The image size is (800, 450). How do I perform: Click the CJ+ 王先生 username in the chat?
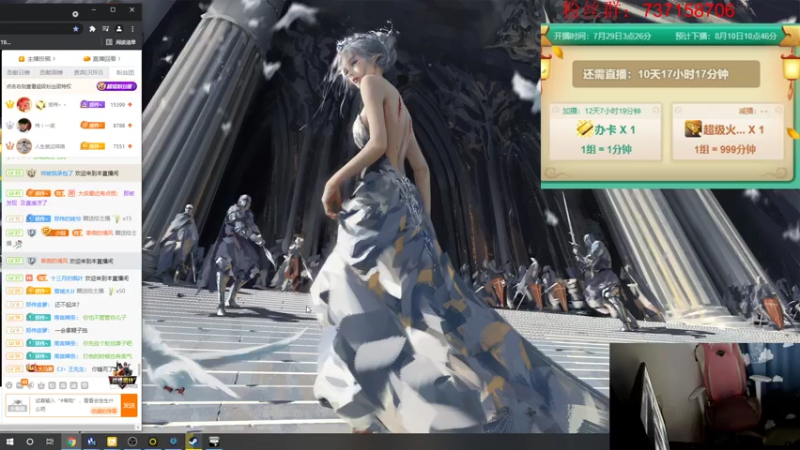click(71, 369)
